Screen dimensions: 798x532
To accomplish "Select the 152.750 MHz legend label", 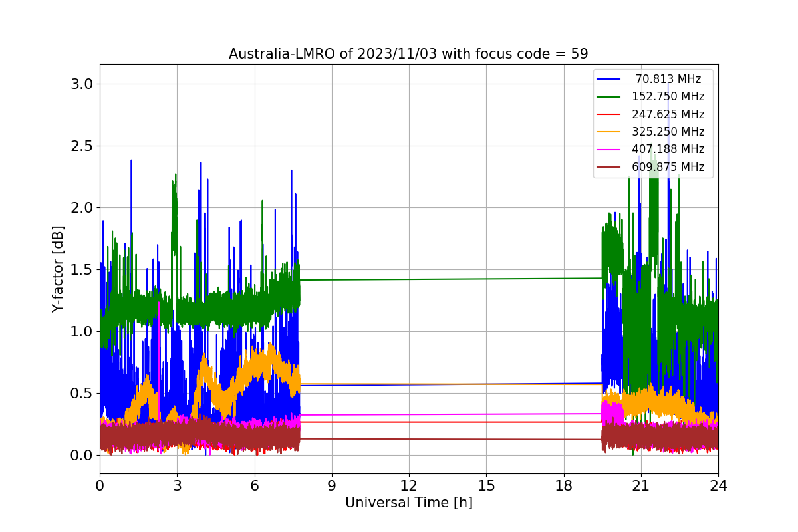I will click(x=668, y=96).
